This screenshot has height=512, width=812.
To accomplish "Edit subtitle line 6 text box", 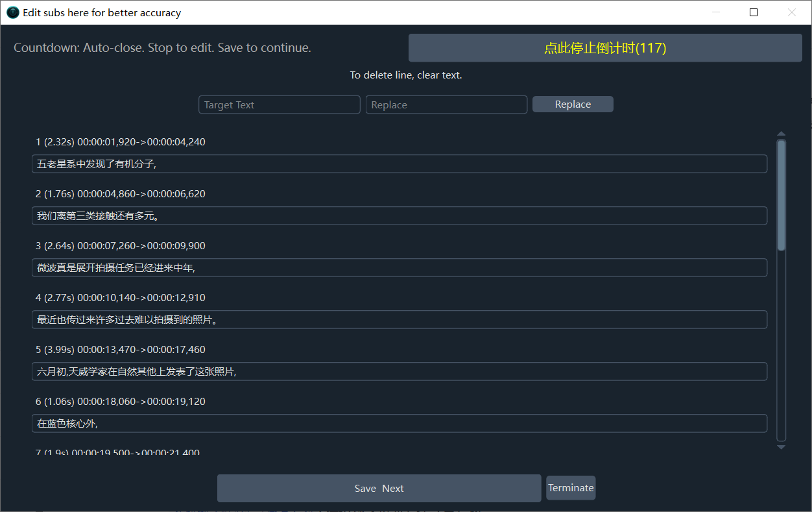I will click(399, 424).
